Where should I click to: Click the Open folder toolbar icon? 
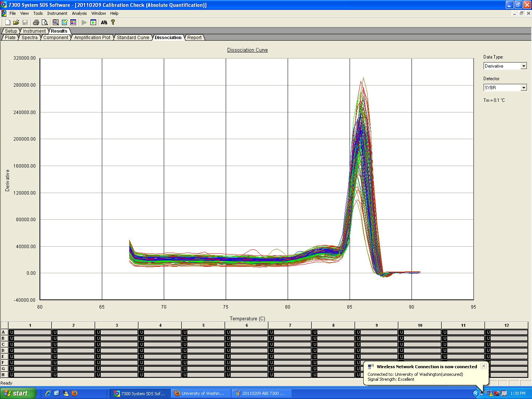click(16, 22)
